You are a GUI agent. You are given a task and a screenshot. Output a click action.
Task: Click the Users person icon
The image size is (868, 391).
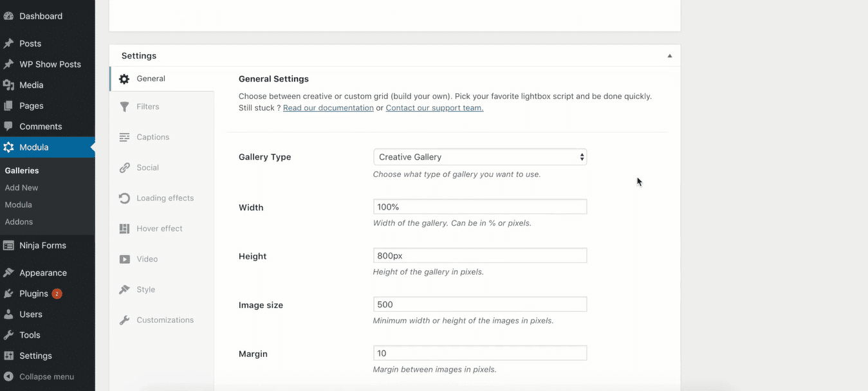(x=8, y=314)
